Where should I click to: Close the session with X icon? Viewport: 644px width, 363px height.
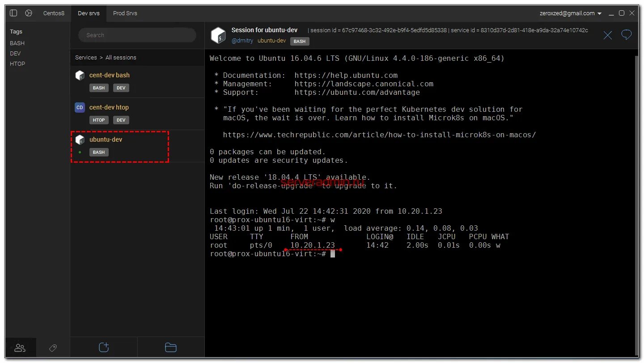click(608, 35)
